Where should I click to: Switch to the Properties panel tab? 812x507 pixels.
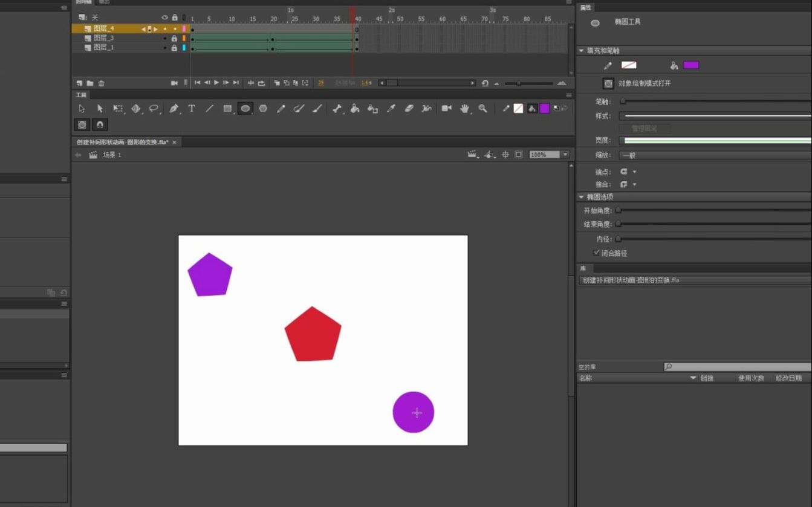coord(586,8)
